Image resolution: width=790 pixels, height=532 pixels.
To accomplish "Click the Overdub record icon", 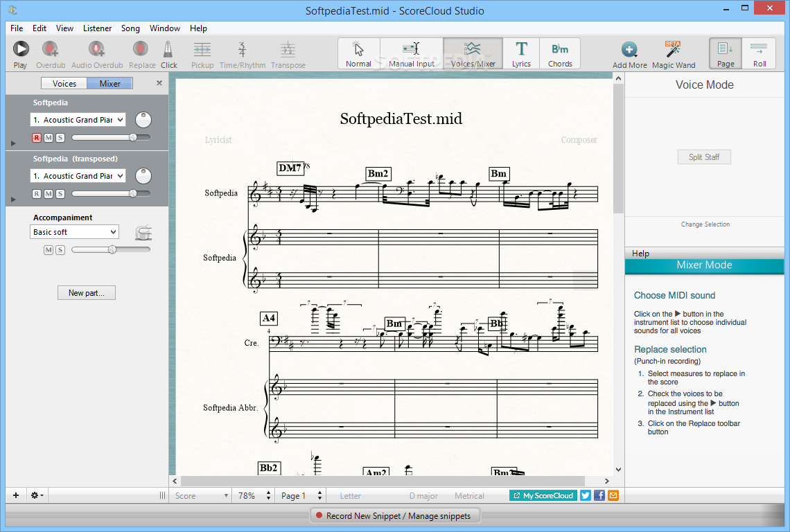I will coord(50,49).
